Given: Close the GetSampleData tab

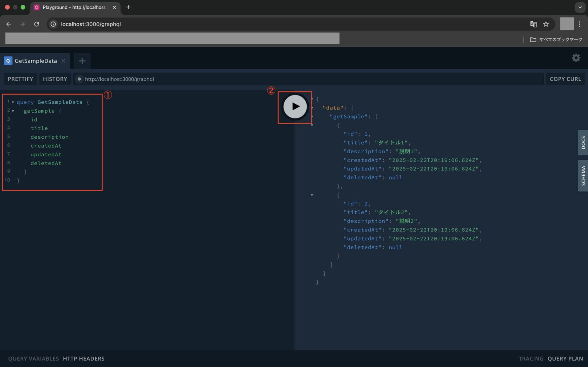Looking at the screenshot, I should pos(64,61).
